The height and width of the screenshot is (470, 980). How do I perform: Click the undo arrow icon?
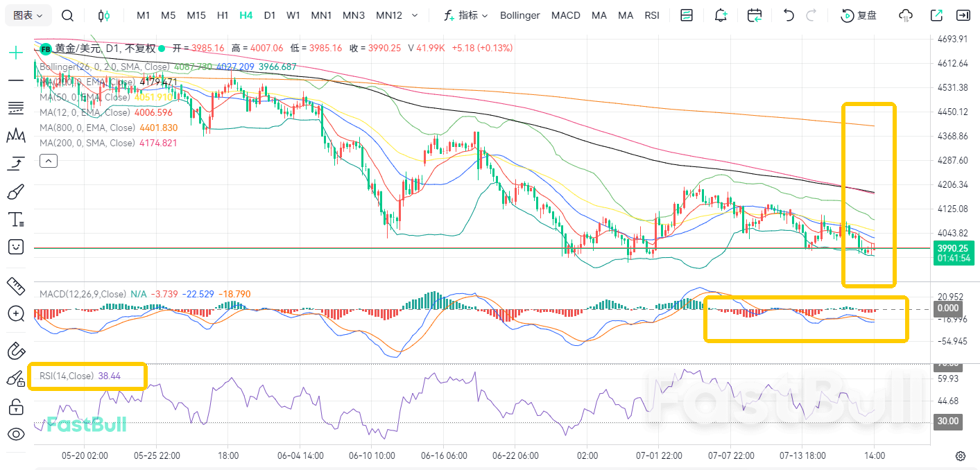tap(788, 15)
